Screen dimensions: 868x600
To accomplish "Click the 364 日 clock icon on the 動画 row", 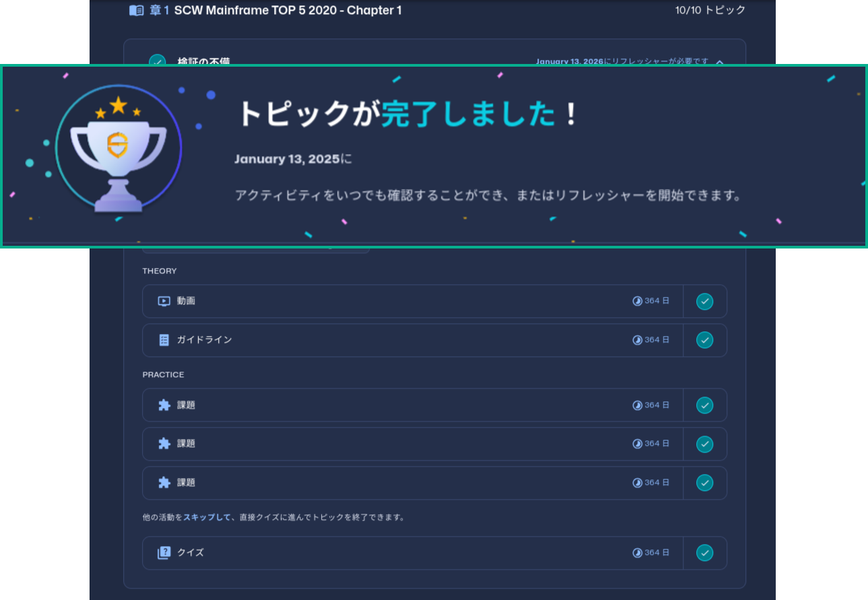I will (637, 301).
